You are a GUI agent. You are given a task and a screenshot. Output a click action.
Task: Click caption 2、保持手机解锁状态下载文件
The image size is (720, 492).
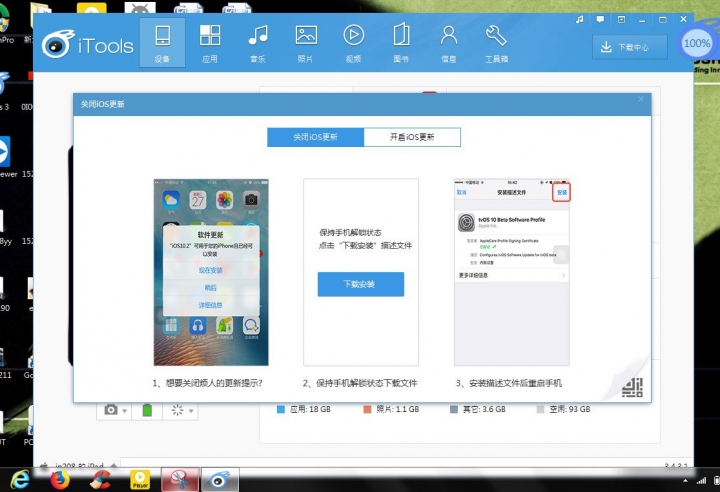(360, 383)
